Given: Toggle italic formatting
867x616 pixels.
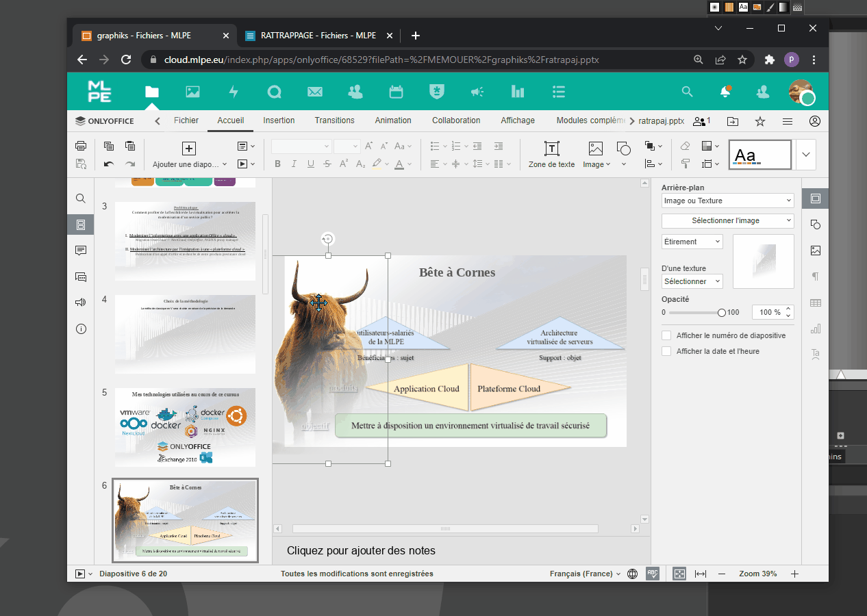Looking at the screenshot, I should click(294, 164).
